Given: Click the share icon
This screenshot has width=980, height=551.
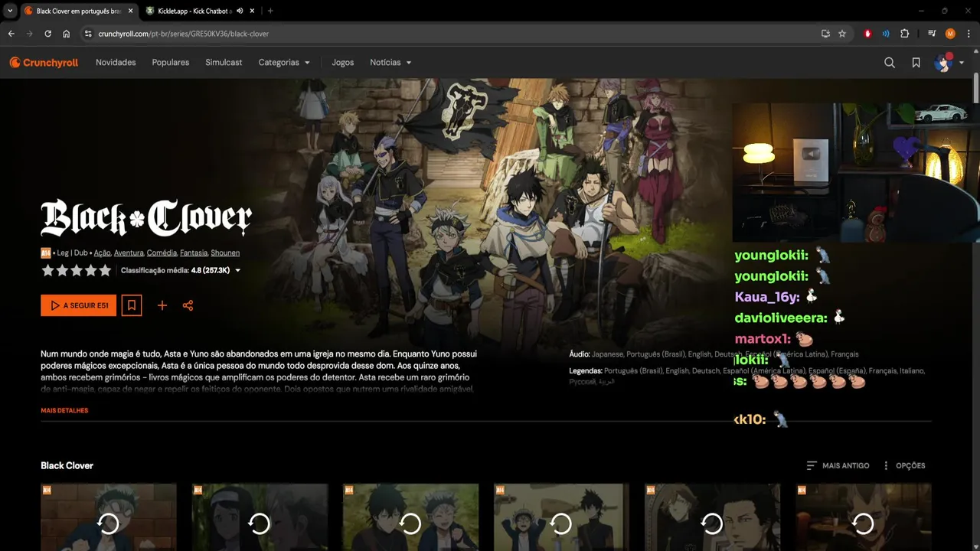Looking at the screenshot, I should pos(188,305).
